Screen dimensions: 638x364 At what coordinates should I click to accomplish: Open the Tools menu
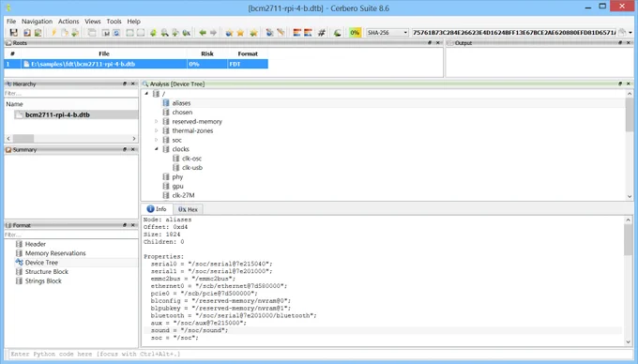(114, 22)
